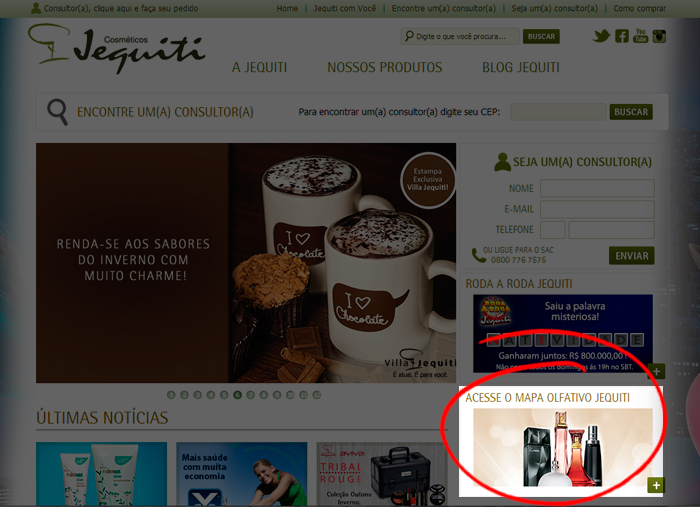
Task: Open the news thumbnail with green tubes
Action: [x=101, y=474]
